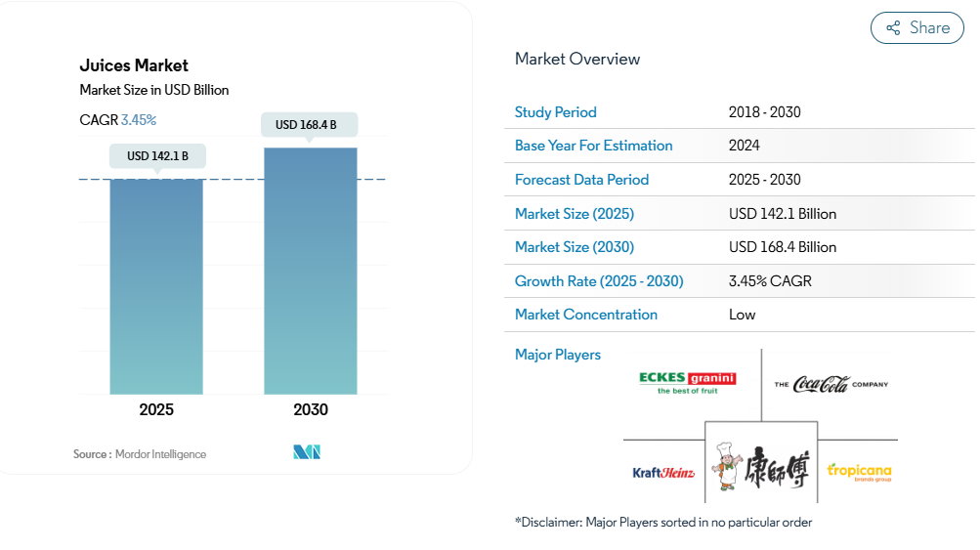Click the USD 142.1 B label

click(x=157, y=156)
